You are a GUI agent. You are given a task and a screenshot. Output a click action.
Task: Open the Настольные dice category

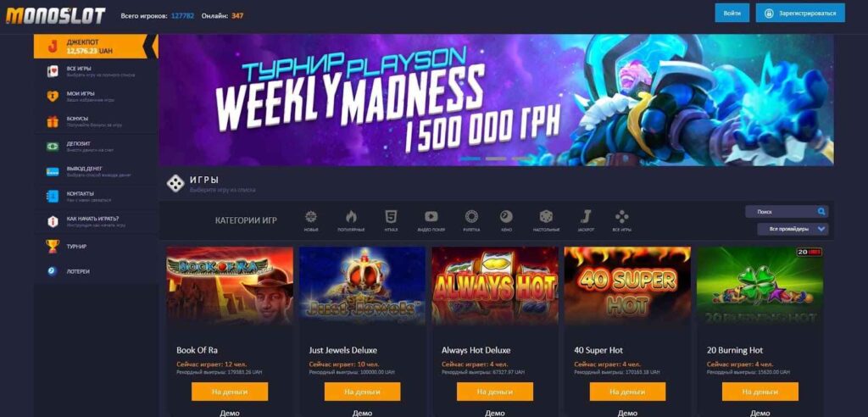547,216
